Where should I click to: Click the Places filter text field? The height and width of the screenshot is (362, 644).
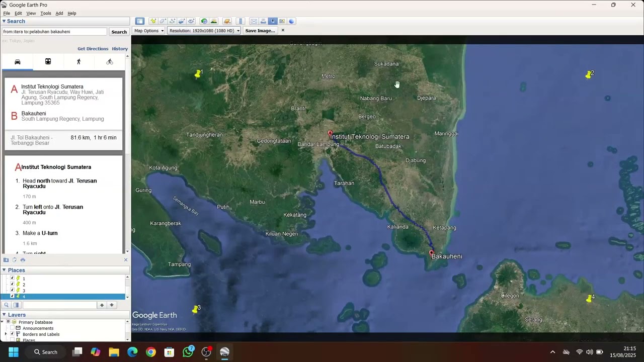59,305
